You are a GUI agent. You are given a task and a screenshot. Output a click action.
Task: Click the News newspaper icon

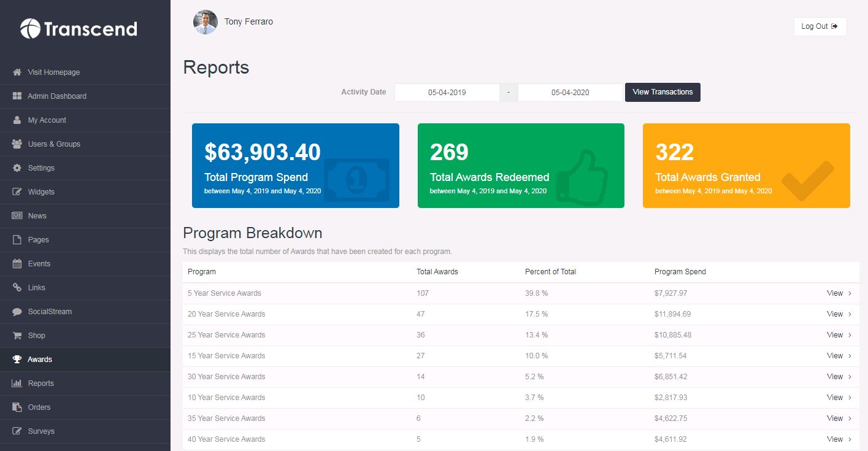[17, 215]
